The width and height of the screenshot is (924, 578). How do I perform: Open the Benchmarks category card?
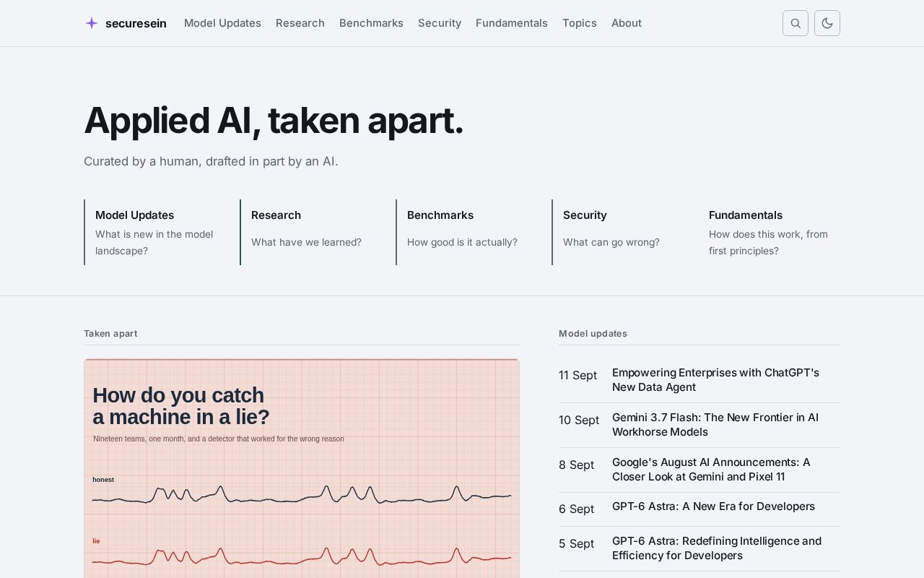click(468, 232)
